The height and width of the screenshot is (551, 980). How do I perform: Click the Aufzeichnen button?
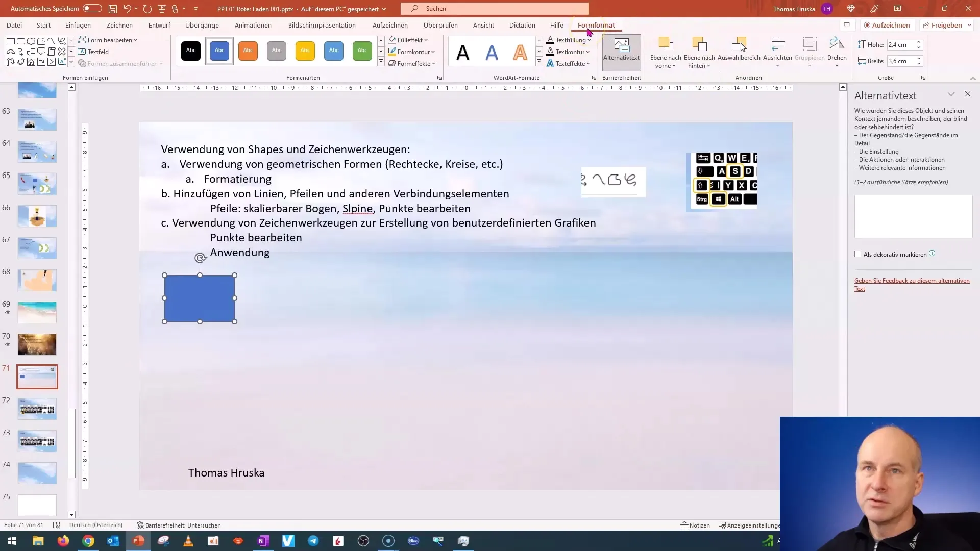pyautogui.click(x=887, y=25)
